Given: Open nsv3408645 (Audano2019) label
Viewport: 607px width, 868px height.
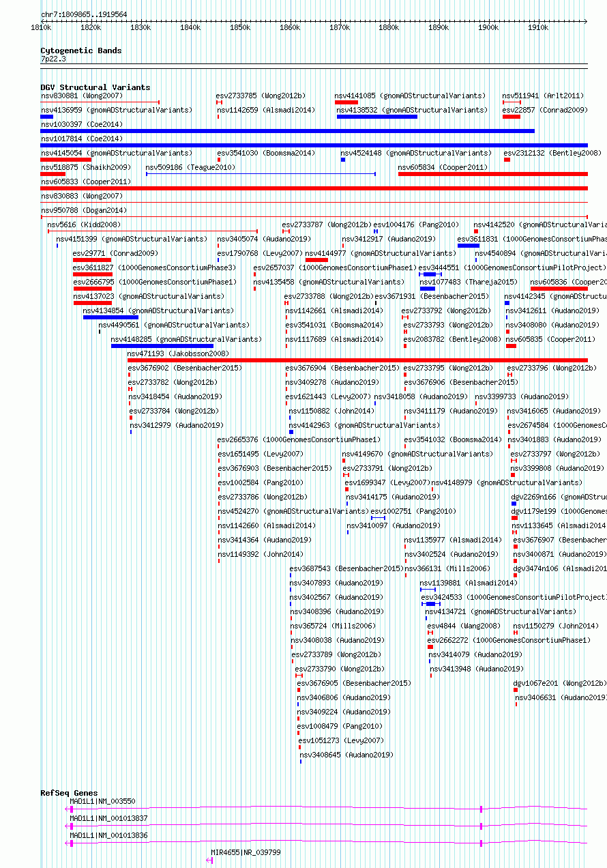Looking at the screenshot, I should tap(346, 755).
